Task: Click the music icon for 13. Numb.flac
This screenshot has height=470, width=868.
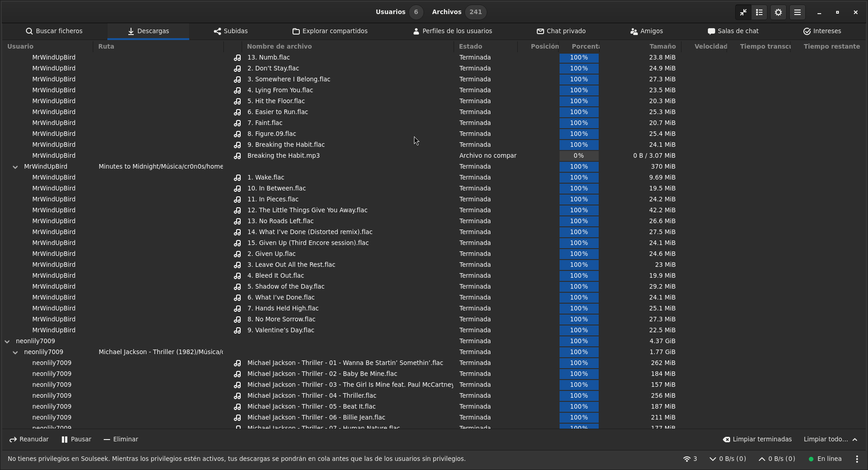Action: 237,58
